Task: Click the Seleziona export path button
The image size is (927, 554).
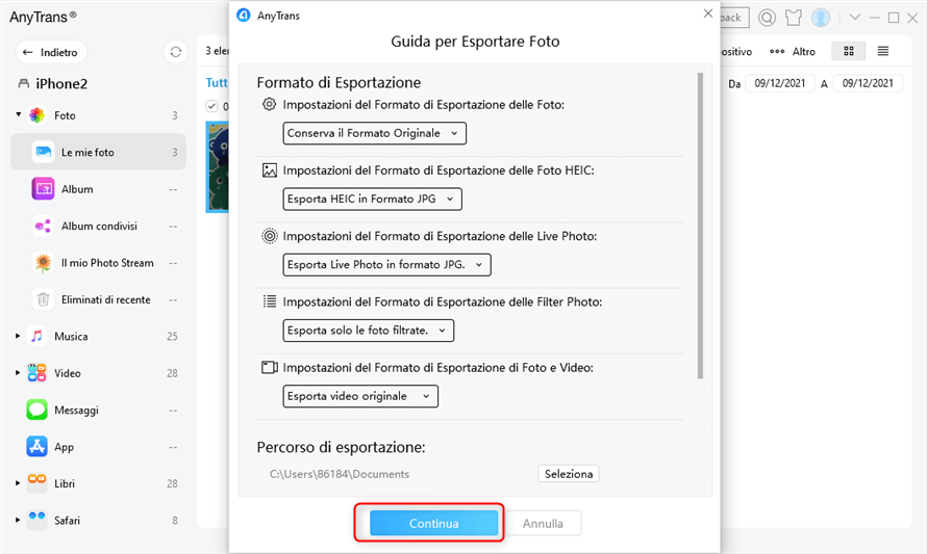Action: (x=568, y=474)
